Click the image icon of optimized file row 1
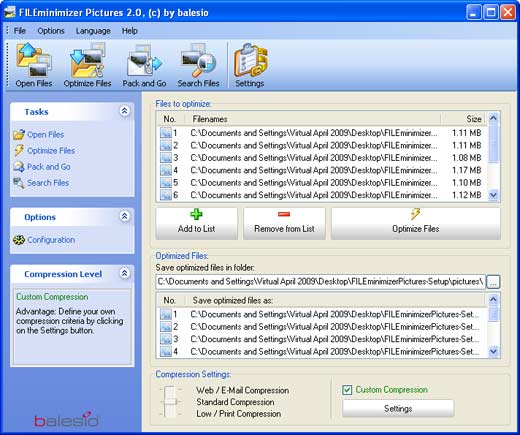520x435 pixels. click(x=166, y=314)
